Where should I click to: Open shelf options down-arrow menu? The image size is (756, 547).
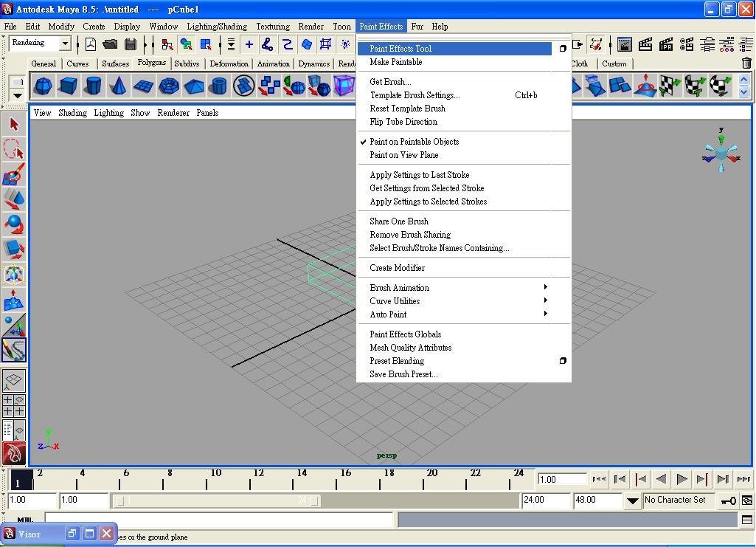[18, 95]
